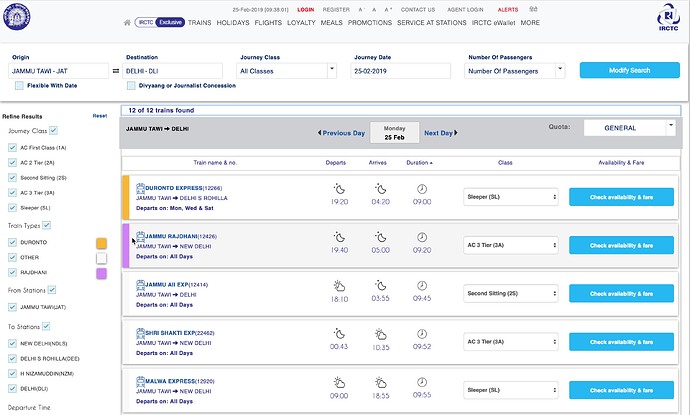
Task: Open the Journey Class dropdown
Action: pyautogui.click(x=291, y=71)
